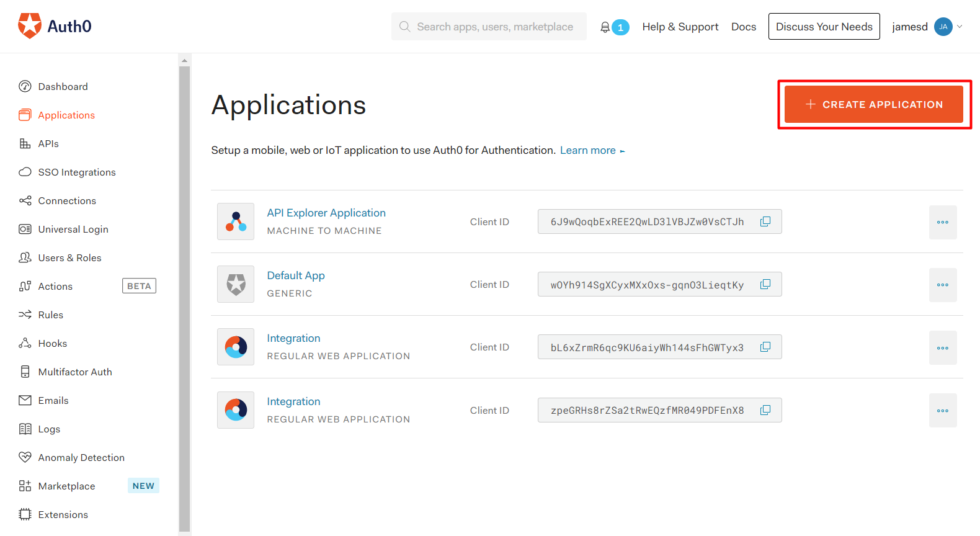Open the notifications bell icon

point(605,27)
